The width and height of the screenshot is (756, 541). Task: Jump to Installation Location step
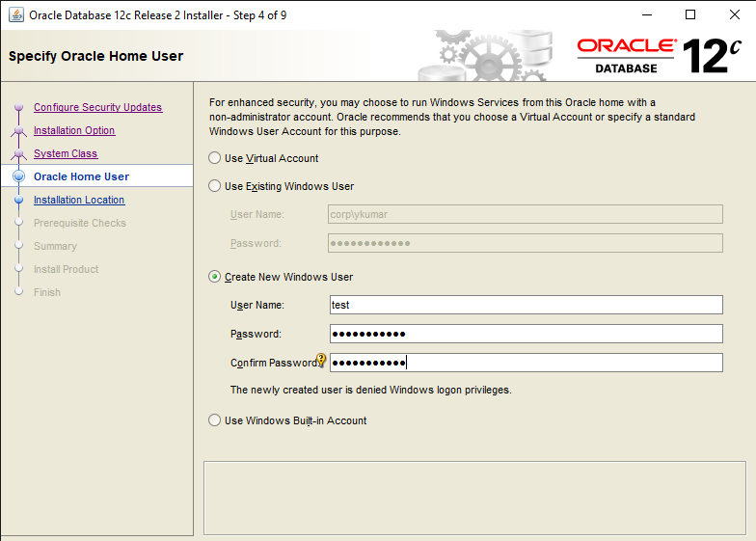pos(79,201)
